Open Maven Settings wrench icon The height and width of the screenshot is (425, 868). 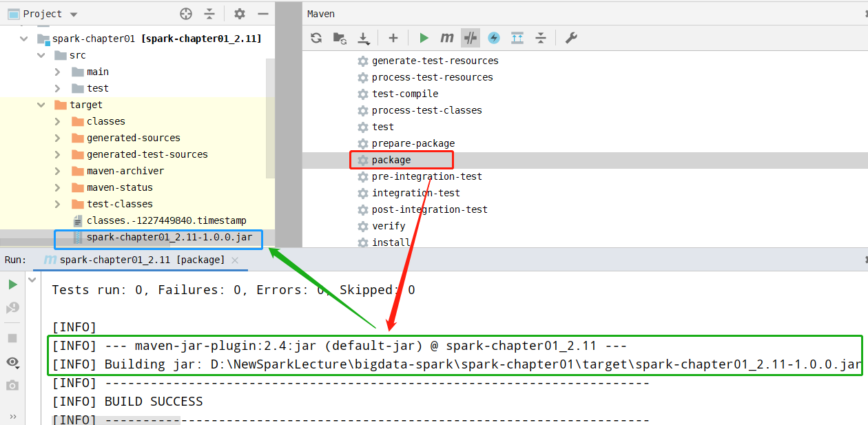tap(571, 38)
